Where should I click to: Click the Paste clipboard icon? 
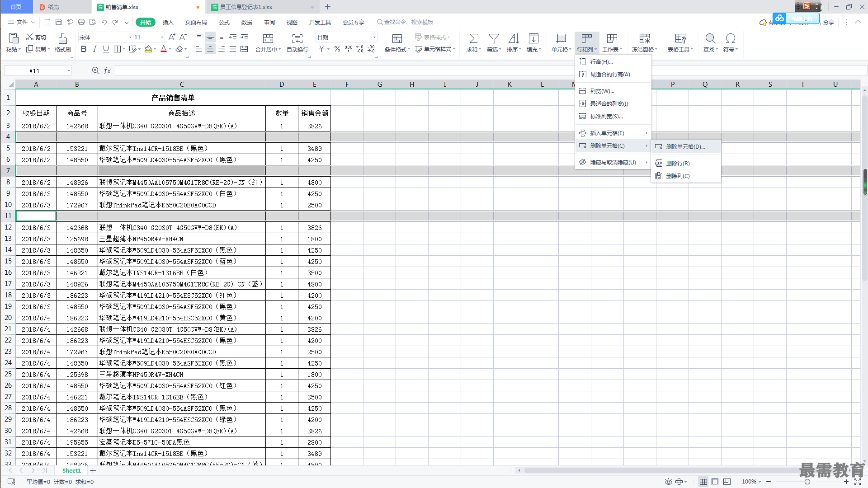14,38
